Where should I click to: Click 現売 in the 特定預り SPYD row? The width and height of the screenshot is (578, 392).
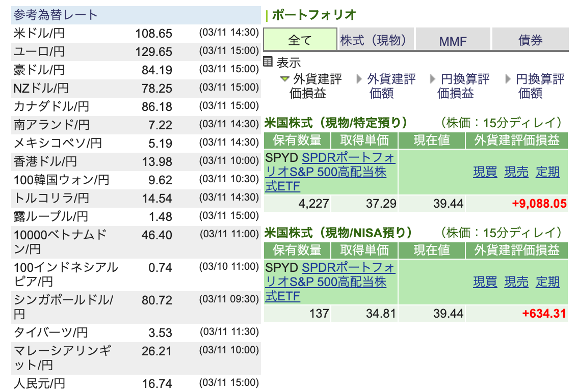(516, 172)
